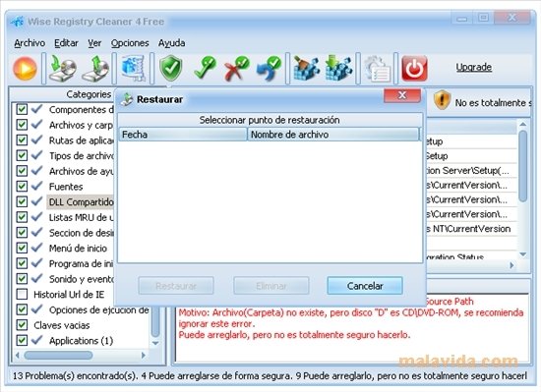Click the disabled Restaurar button
Screen dimensions: 541x392
coord(176,286)
